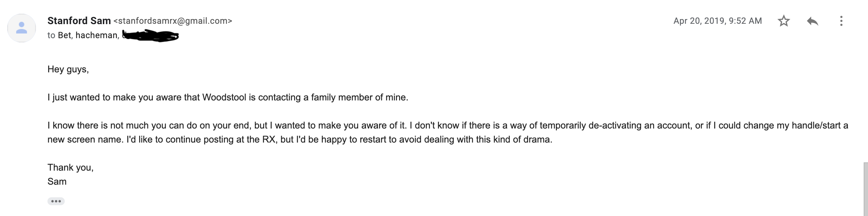Screen dimensions: 868x216
Task: Click the "Sam" signature below Thank you
Action: click(57, 181)
